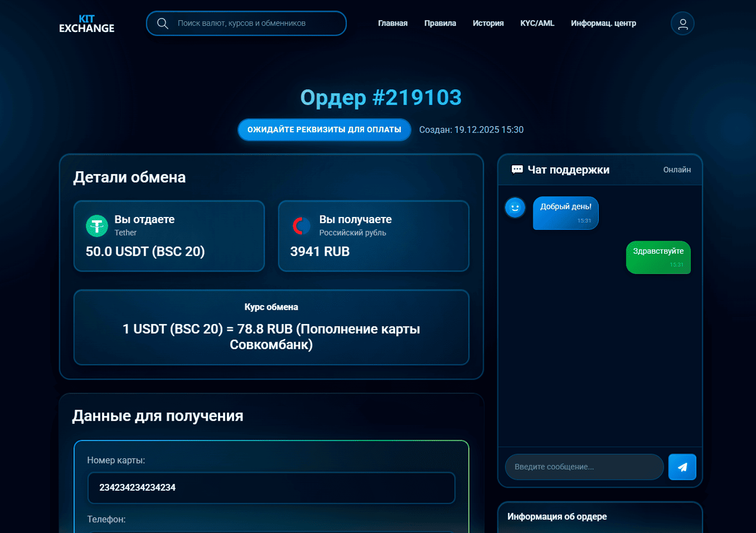Open the Главная menu item
756x533 pixels.
392,23
